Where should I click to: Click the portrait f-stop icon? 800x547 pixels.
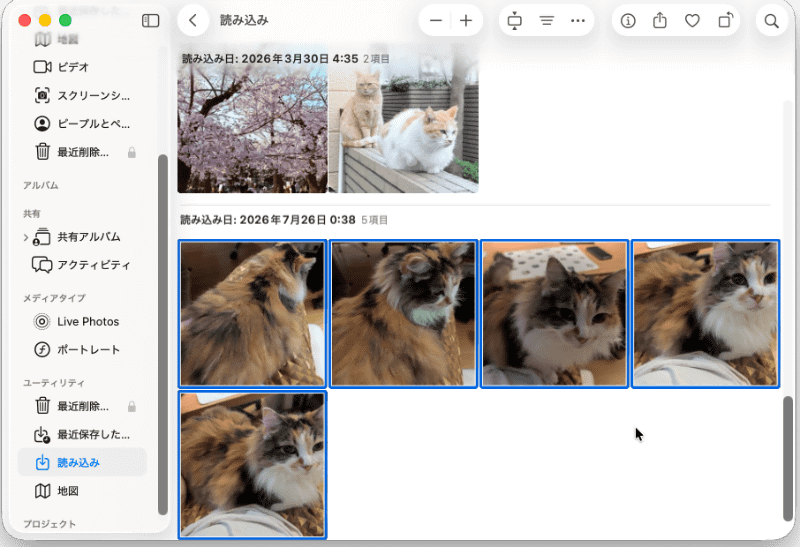[x=42, y=350]
